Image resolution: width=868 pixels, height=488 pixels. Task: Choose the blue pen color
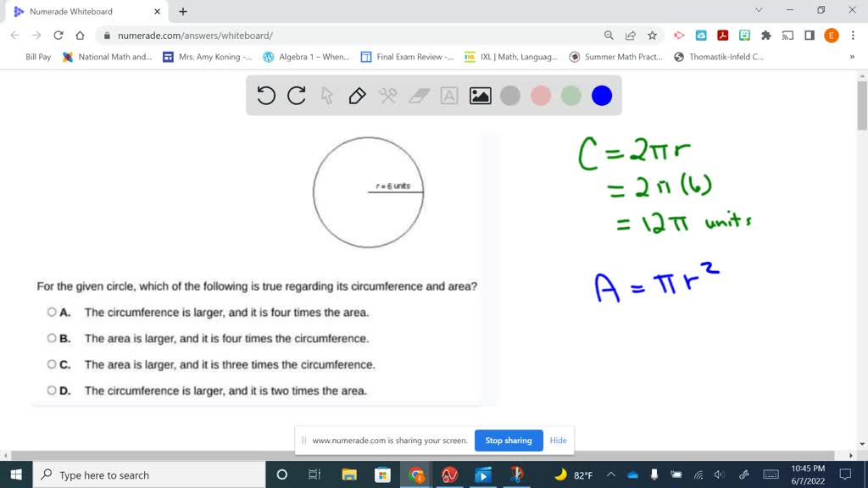(602, 96)
